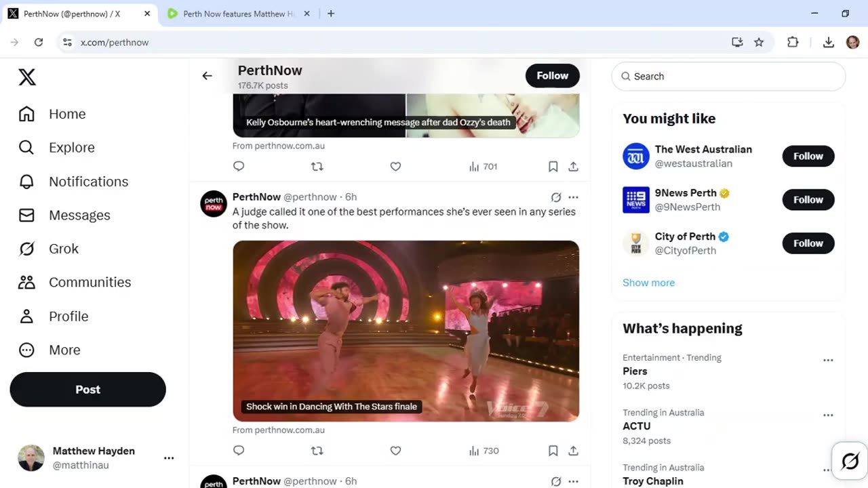The width and height of the screenshot is (868, 488).
Task: Open the @perthnow handle on judge post
Action: point(310,197)
